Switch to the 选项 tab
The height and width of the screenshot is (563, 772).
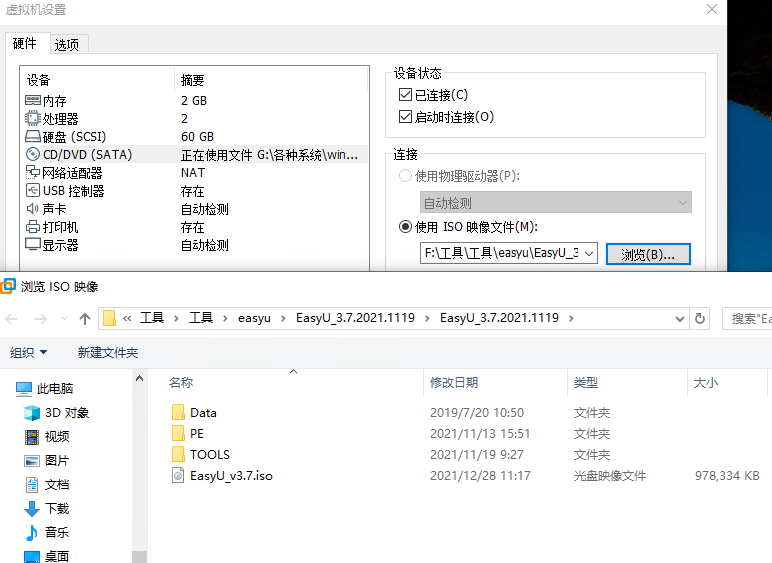67,44
